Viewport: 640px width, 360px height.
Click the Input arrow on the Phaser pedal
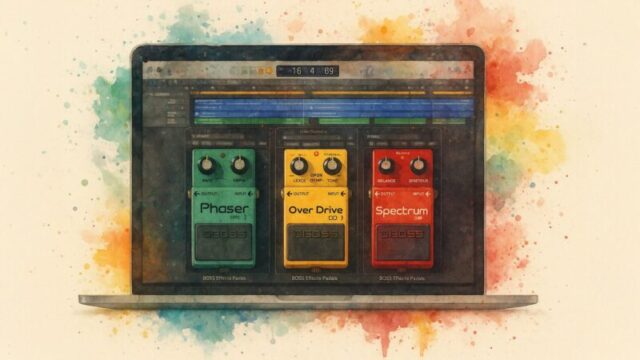coord(251,193)
